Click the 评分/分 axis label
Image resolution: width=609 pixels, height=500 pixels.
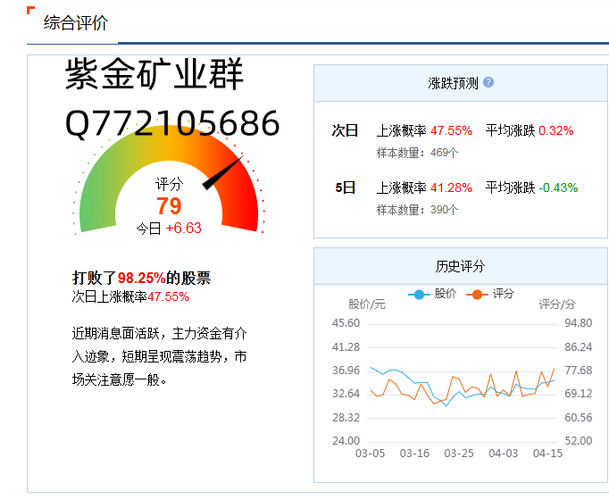pos(557,304)
